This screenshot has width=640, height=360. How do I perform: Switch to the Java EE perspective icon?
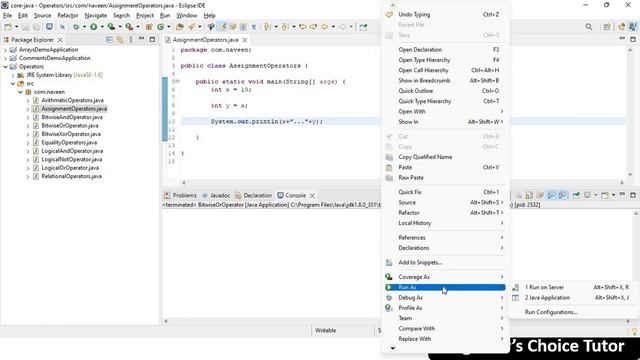[x=622, y=27]
